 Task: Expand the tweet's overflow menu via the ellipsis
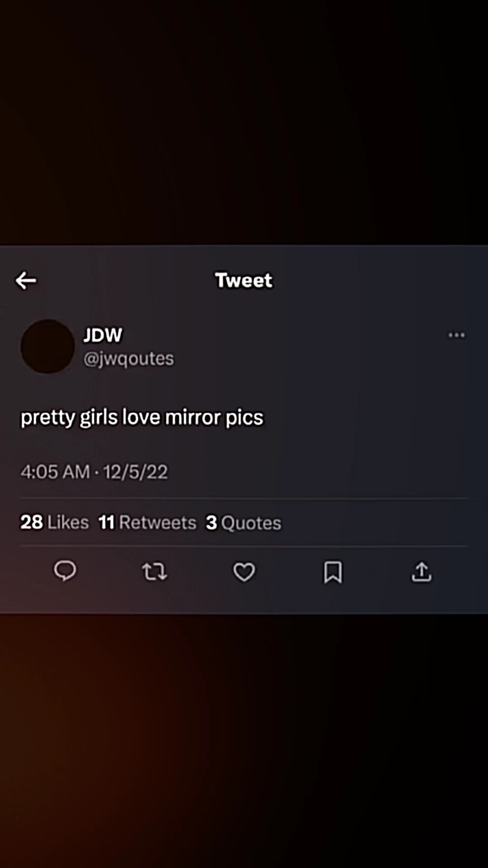pyautogui.click(x=456, y=335)
